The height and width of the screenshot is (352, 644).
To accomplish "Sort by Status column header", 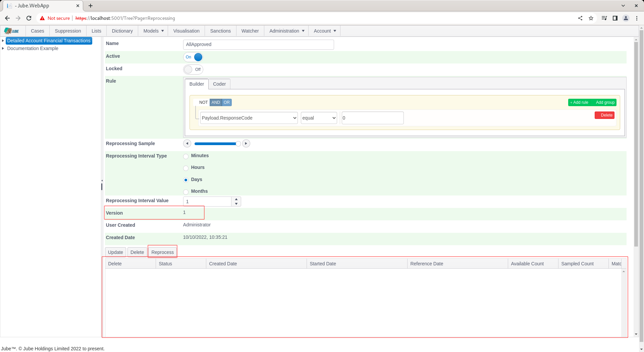I will point(181,264).
